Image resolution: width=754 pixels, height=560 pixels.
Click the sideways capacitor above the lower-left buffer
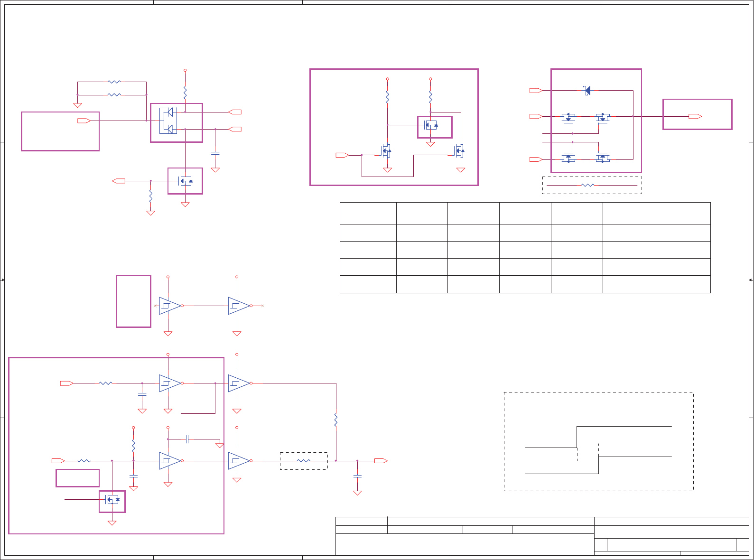point(188,439)
